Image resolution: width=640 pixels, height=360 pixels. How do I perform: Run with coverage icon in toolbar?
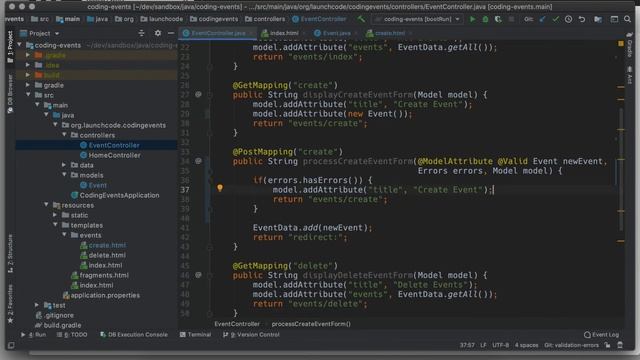[x=498, y=19]
